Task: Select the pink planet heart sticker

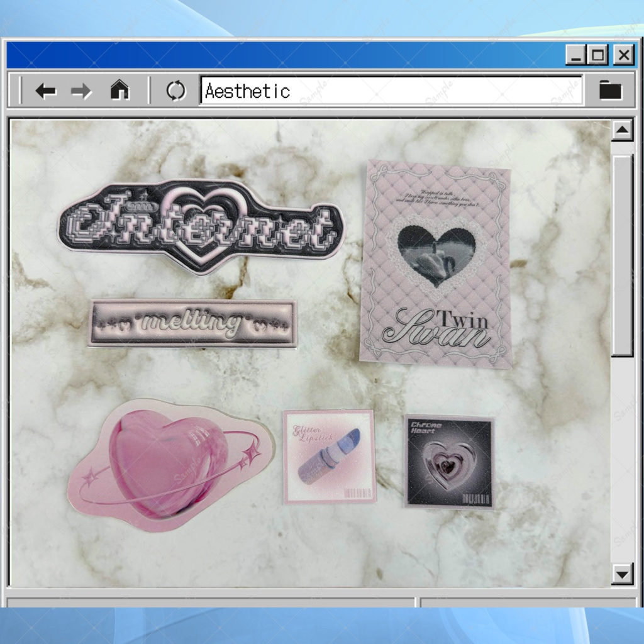Action: 171,465
